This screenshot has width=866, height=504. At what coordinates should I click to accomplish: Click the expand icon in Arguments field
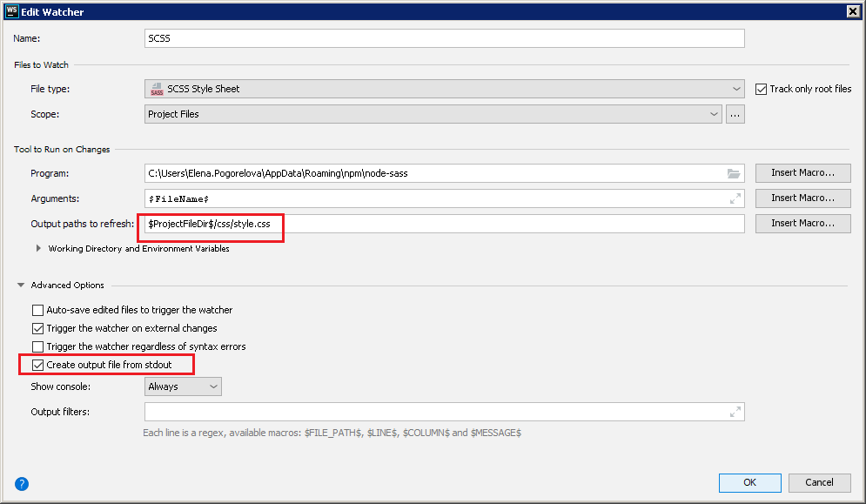click(x=735, y=198)
